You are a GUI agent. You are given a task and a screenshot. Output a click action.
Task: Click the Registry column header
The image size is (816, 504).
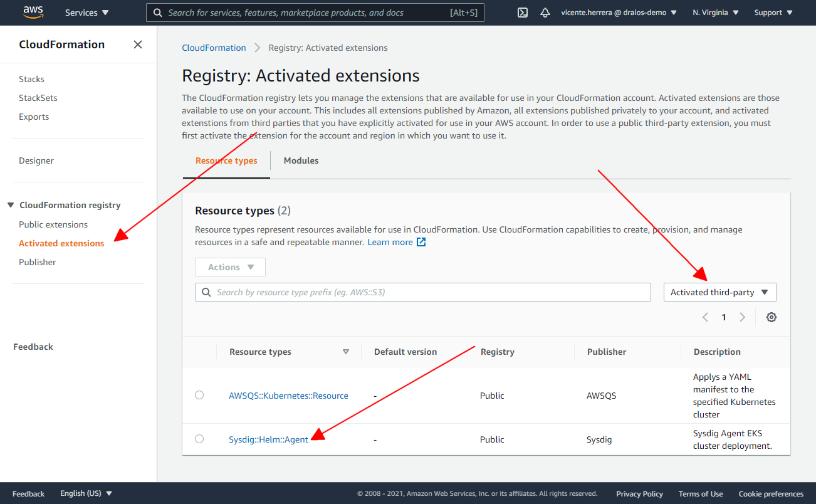(x=498, y=352)
